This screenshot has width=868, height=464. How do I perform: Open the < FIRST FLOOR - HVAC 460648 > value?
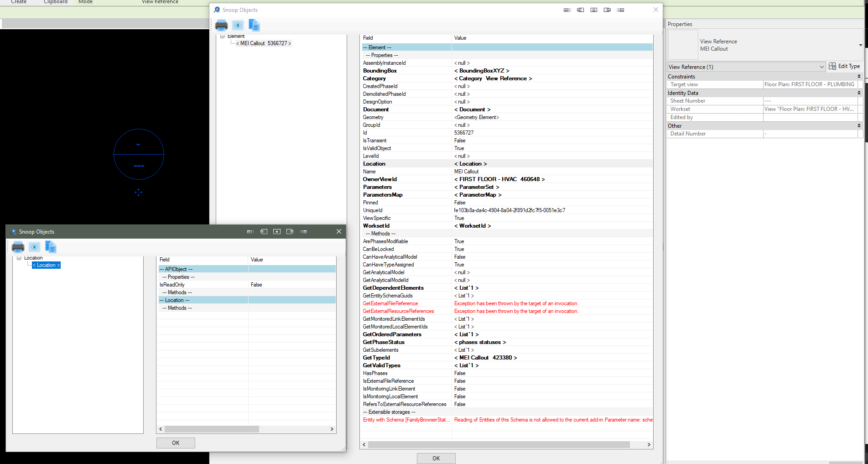pyautogui.click(x=499, y=179)
